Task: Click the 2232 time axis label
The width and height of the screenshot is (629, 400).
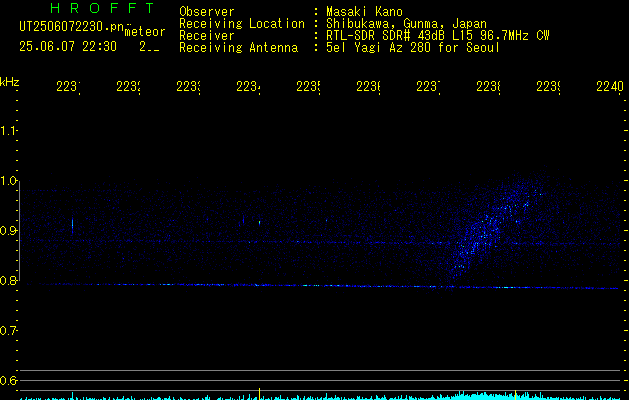Action: click(128, 87)
